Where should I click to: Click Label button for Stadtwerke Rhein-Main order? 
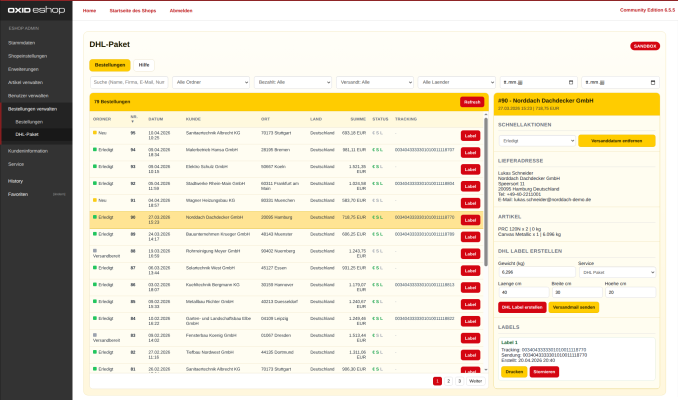(x=470, y=186)
